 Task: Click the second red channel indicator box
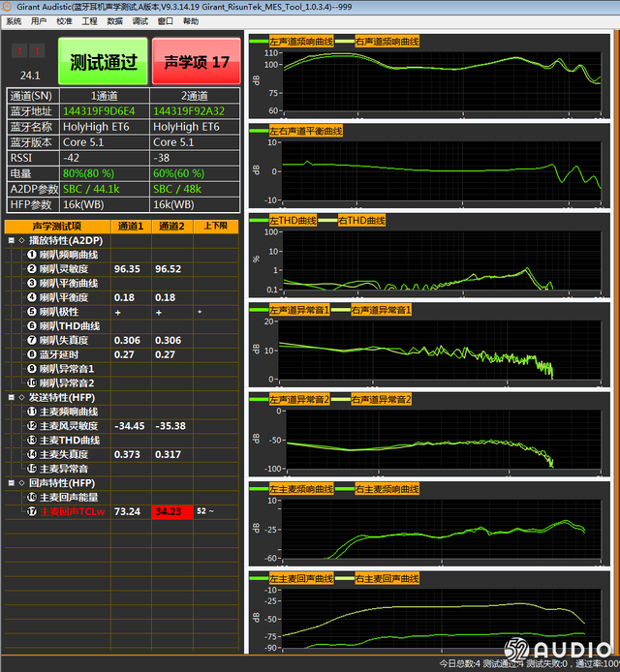click(37, 51)
